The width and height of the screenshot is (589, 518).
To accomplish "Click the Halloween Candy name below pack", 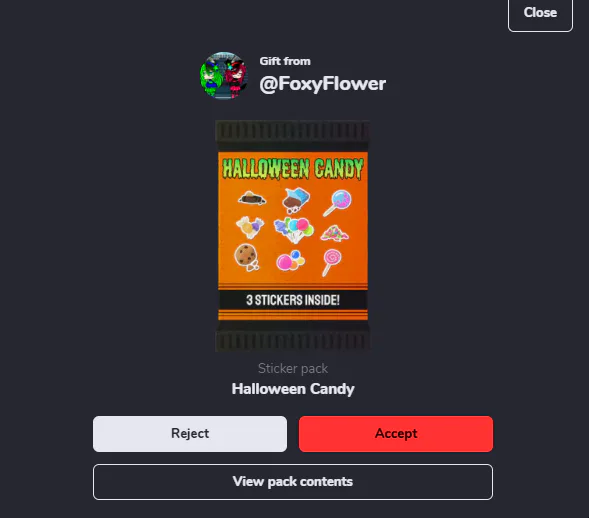I will pos(293,389).
